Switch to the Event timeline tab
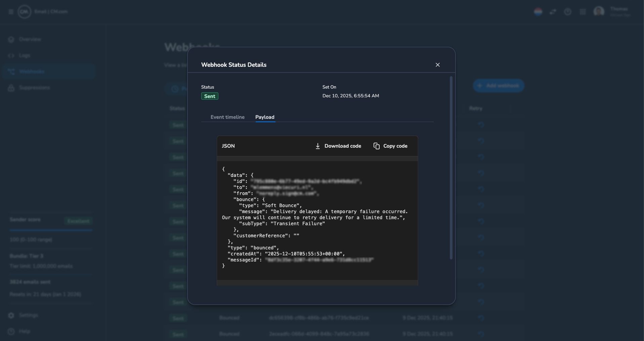This screenshot has width=644, height=341. point(227,117)
